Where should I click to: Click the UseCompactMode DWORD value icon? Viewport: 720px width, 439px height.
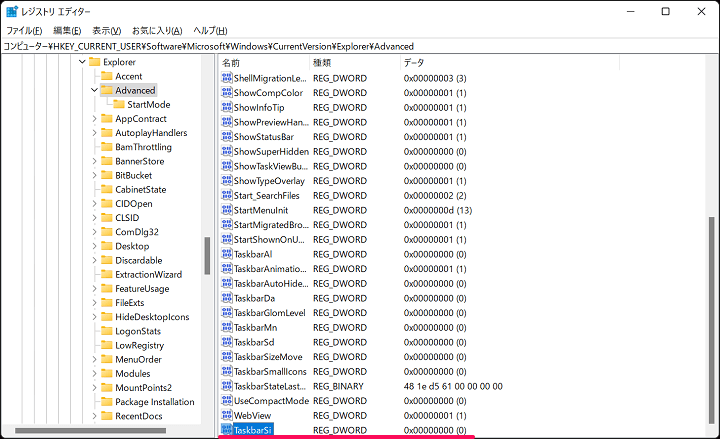coord(226,401)
